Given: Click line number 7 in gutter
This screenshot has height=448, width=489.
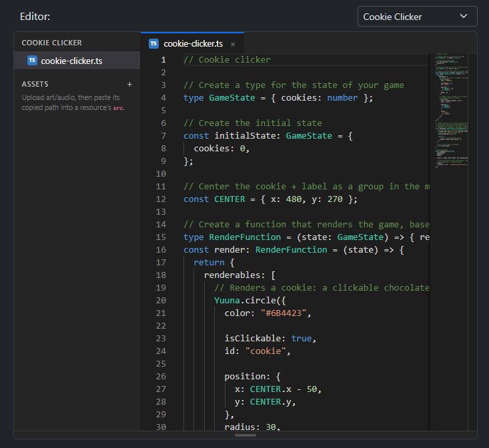Looking at the screenshot, I should 163,135.
